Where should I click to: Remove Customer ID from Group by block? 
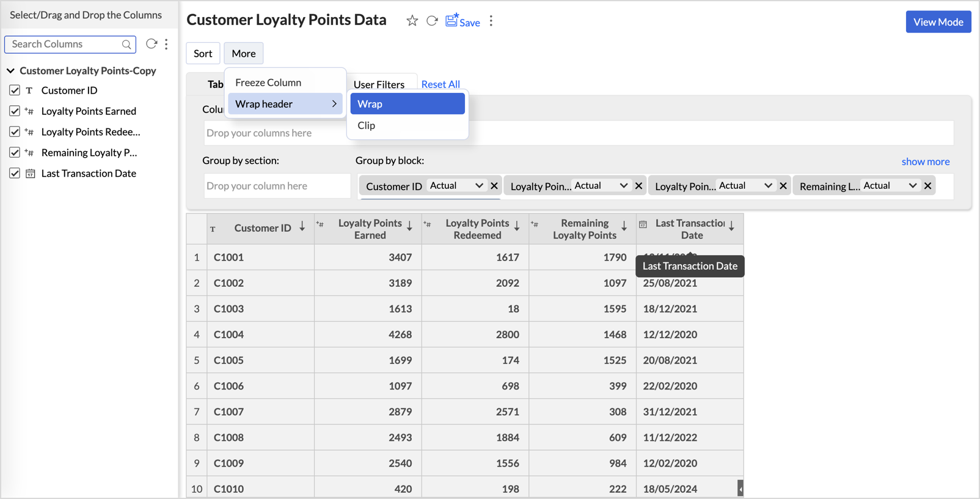(494, 186)
